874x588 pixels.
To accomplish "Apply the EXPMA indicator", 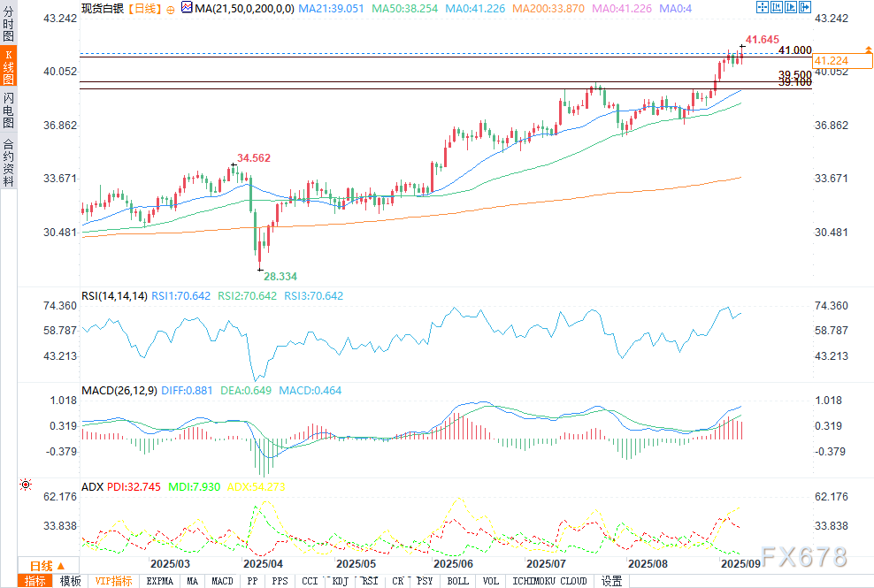I will pos(160,581).
